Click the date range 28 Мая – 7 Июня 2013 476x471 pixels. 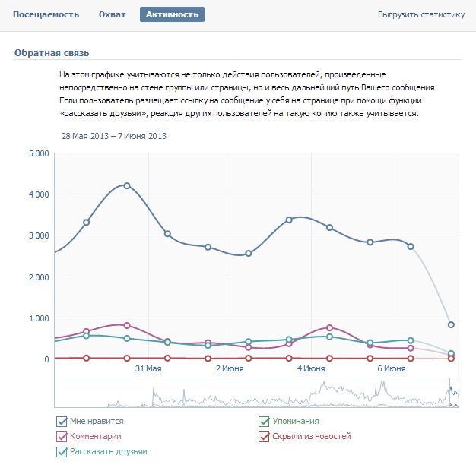(114, 136)
